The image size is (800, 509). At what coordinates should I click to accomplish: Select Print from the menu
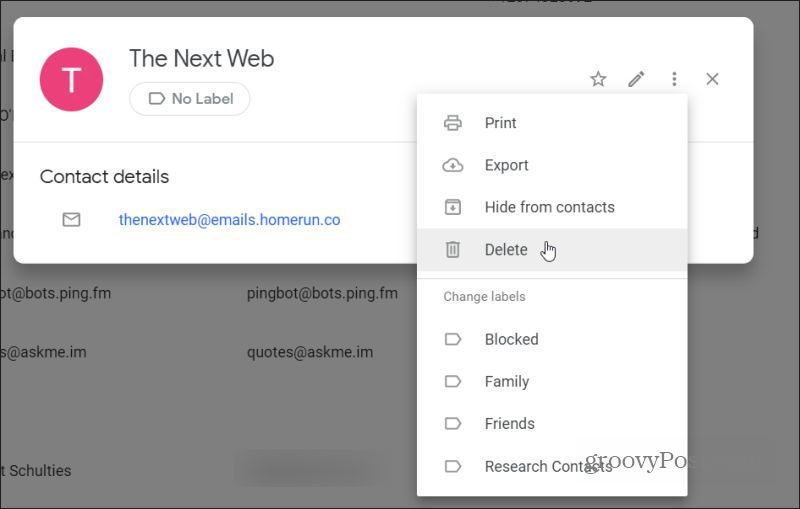[x=552, y=123]
